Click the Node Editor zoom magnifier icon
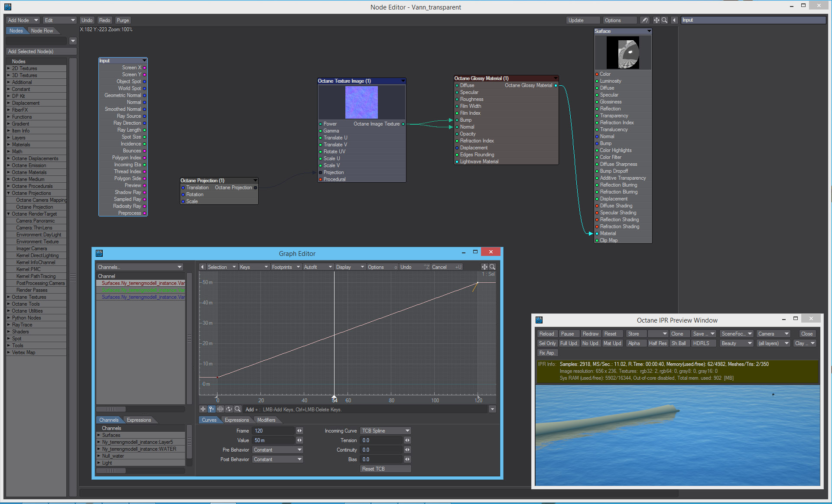Viewport: 832px width, 504px height. point(664,20)
